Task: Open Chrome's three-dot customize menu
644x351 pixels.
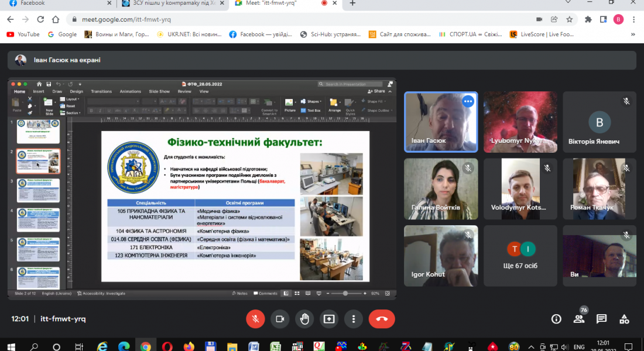Action: [x=633, y=19]
